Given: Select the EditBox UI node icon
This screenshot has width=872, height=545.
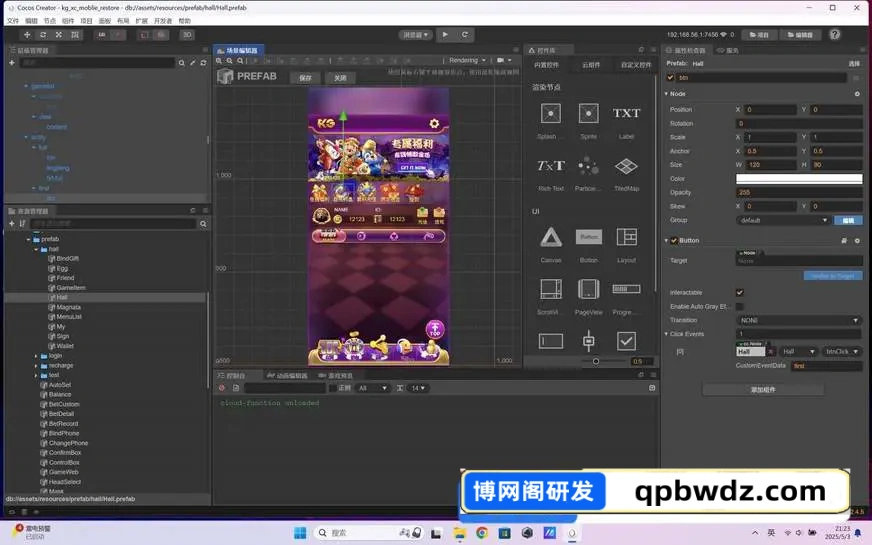Looking at the screenshot, I should (x=551, y=341).
